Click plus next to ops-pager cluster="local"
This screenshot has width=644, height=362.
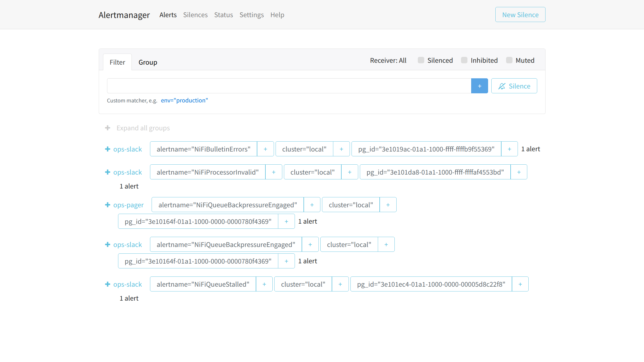pyautogui.click(x=388, y=205)
